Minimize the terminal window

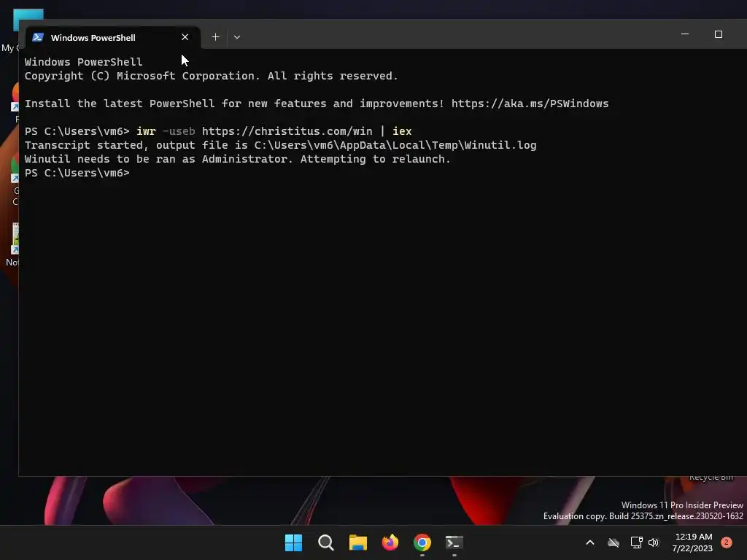pos(684,34)
